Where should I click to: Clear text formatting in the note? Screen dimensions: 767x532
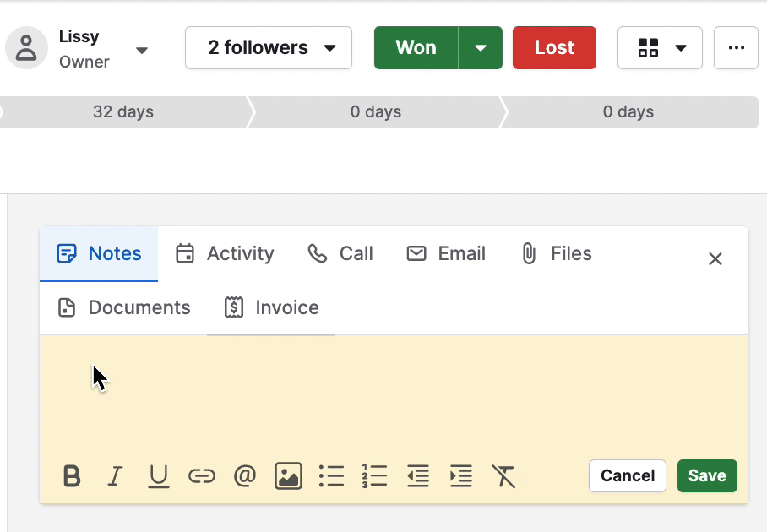click(503, 475)
